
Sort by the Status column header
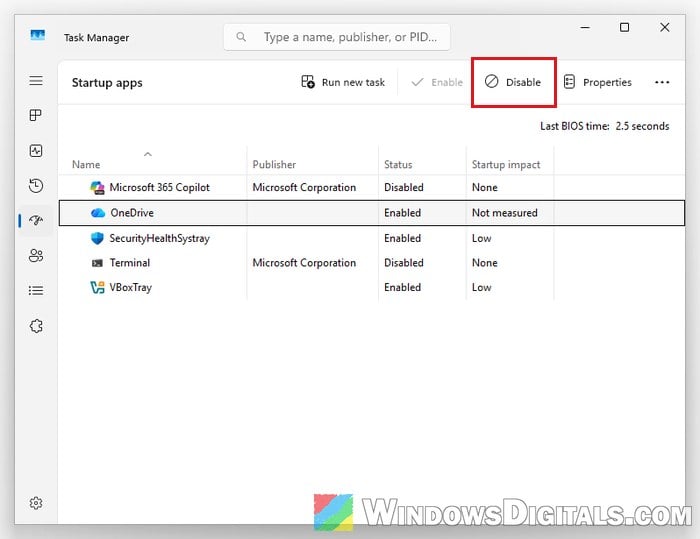point(398,165)
